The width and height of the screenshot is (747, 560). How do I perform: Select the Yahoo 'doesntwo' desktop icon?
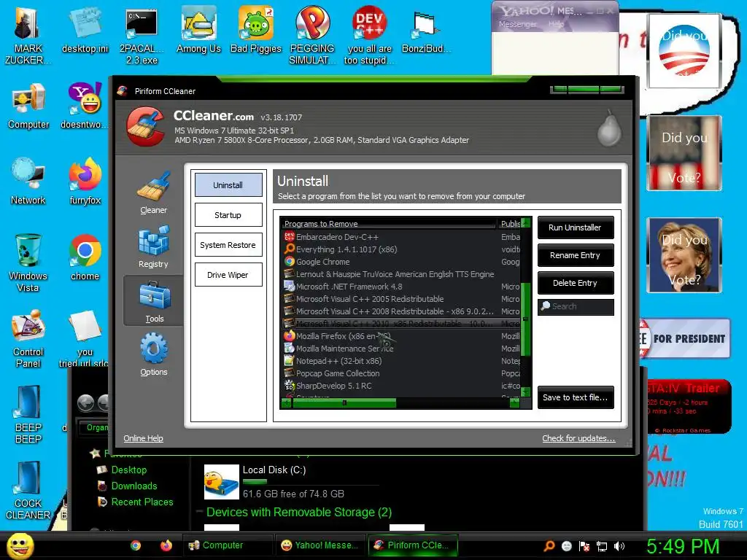click(x=85, y=106)
